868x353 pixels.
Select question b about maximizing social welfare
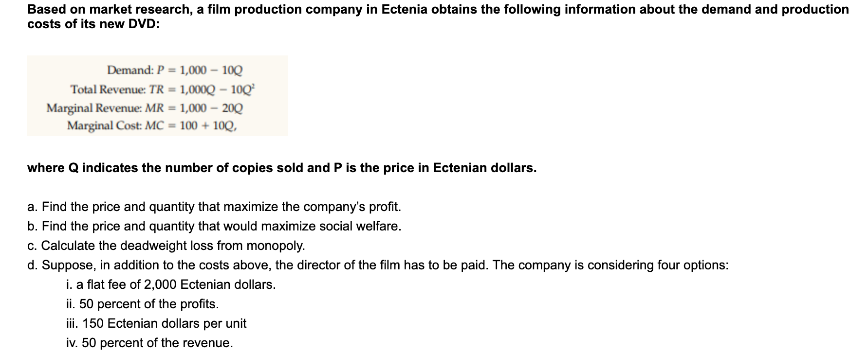point(214,227)
